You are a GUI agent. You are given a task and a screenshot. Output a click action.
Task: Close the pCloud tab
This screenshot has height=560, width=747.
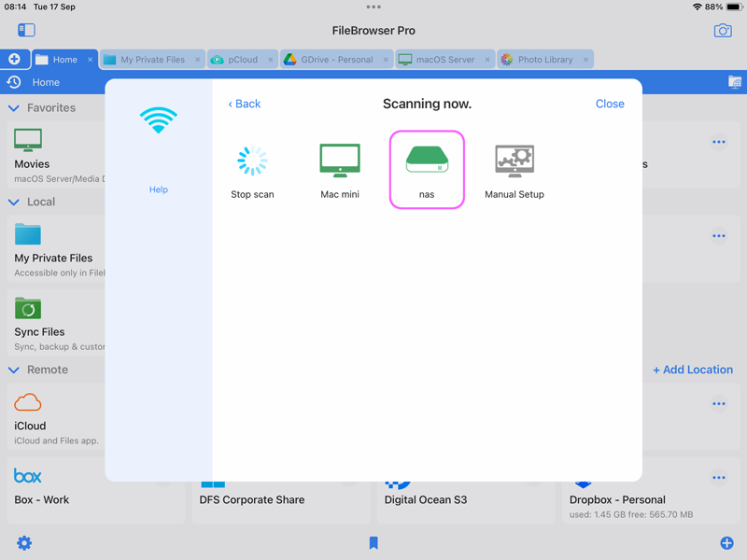coord(270,60)
